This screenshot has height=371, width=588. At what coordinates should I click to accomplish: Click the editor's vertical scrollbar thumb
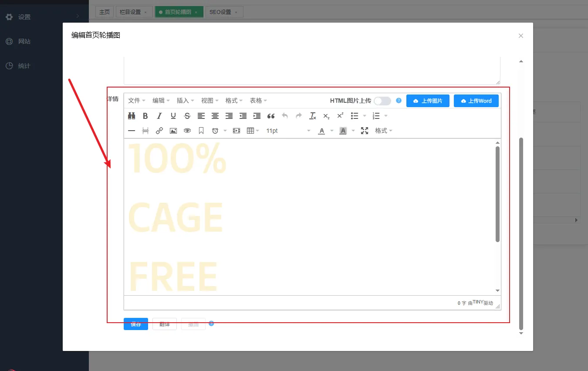pos(497,194)
